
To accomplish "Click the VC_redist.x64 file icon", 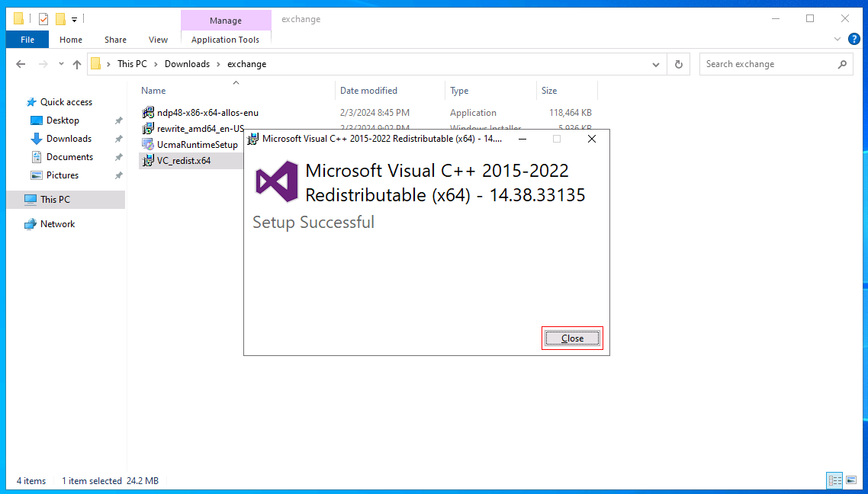I will point(148,161).
